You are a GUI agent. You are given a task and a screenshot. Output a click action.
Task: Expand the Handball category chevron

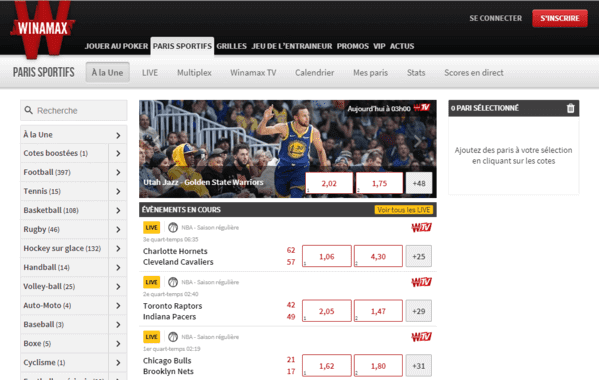(x=118, y=268)
